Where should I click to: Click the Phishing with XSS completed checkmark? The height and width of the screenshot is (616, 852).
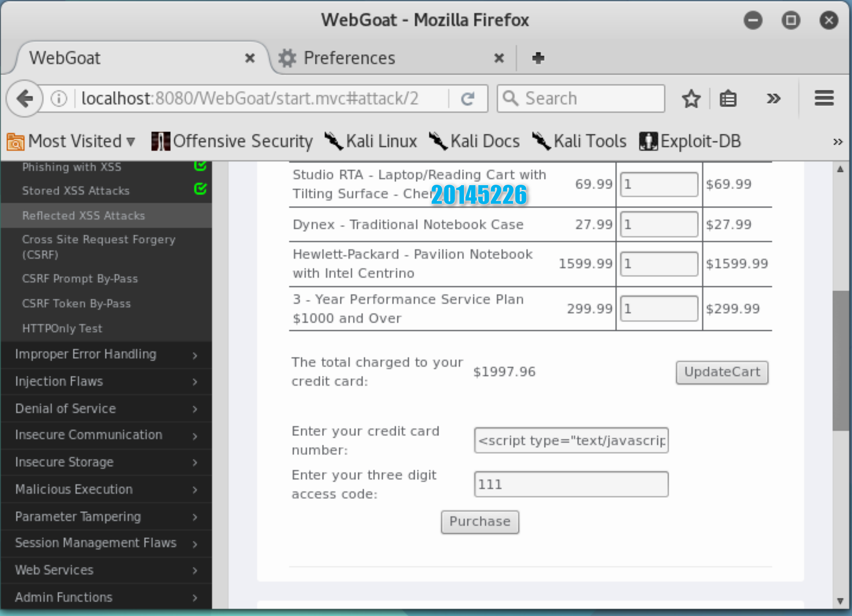(201, 165)
